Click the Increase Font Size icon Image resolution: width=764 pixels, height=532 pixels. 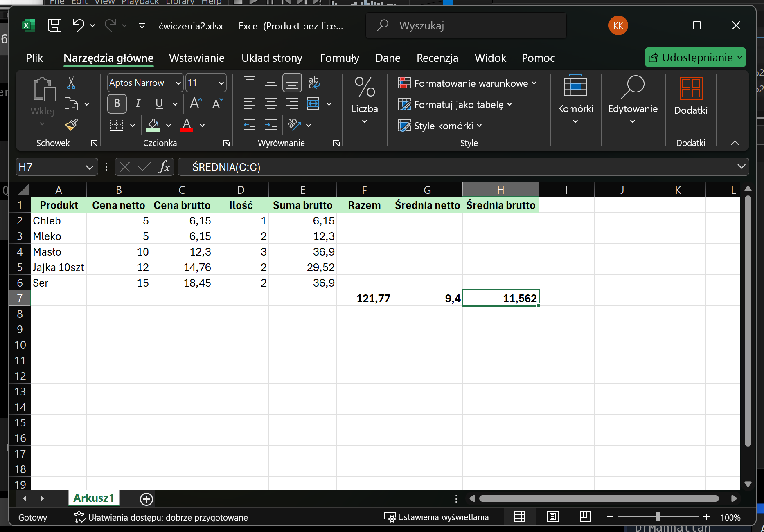point(196,103)
